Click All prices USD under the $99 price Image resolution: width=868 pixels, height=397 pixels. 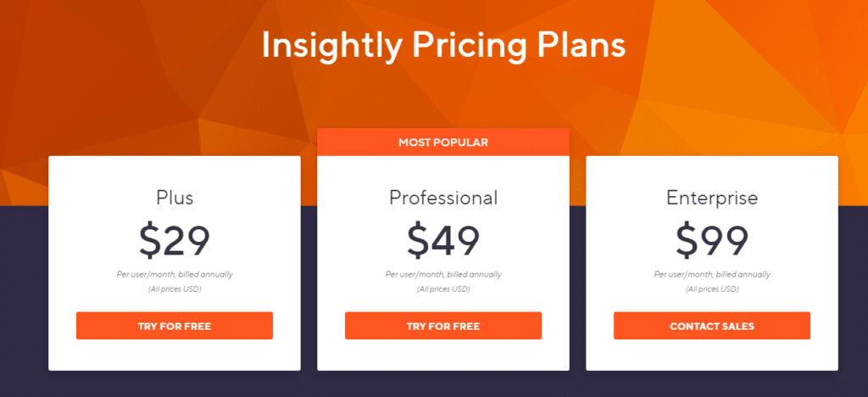click(x=712, y=289)
